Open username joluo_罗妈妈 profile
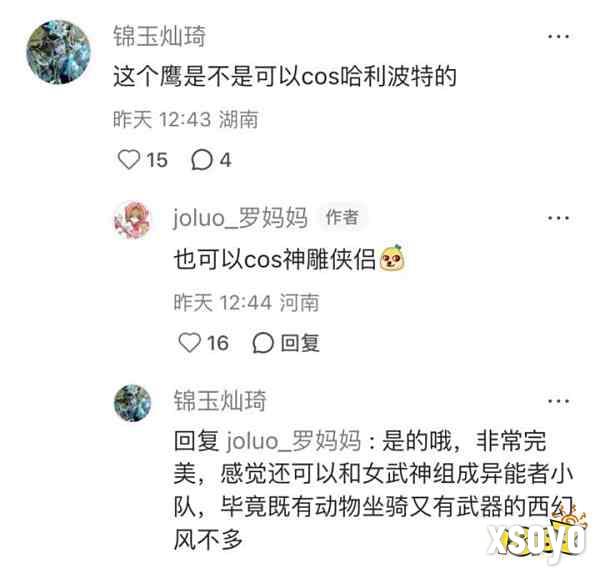600x573 pixels. click(x=240, y=218)
